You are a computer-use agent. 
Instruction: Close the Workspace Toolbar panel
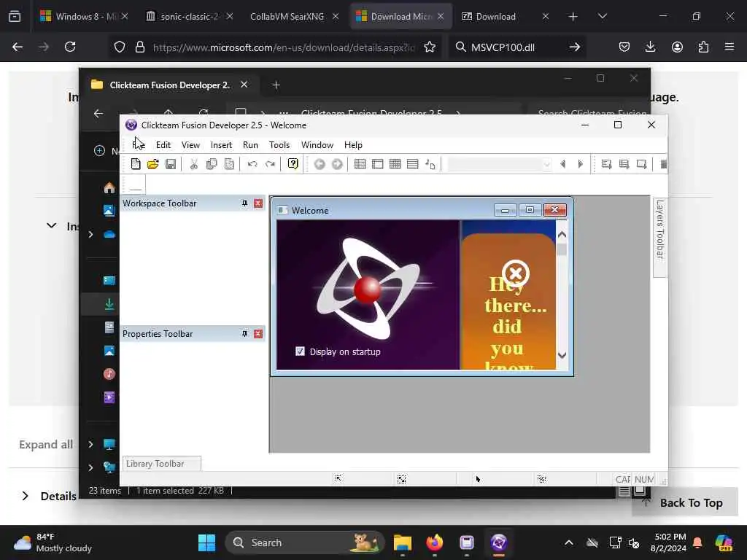tap(258, 203)
